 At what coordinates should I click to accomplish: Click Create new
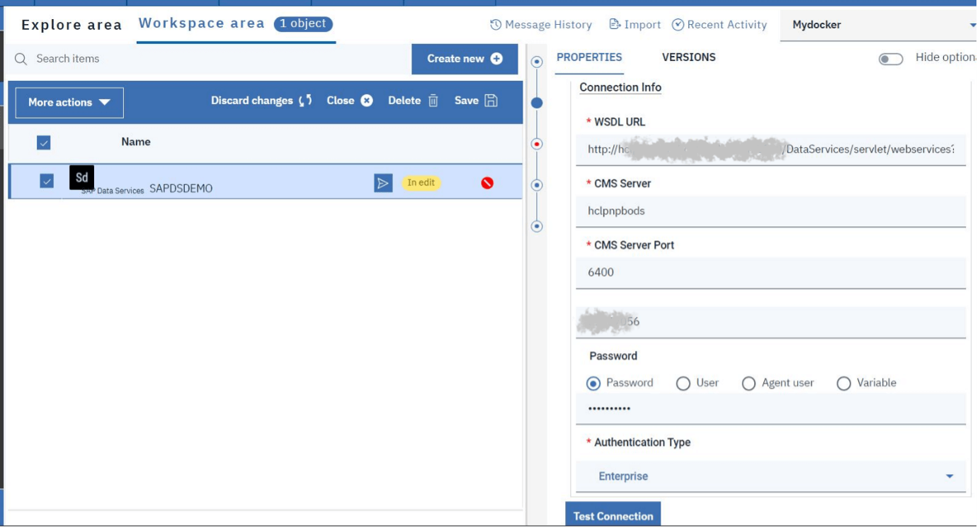465,58
